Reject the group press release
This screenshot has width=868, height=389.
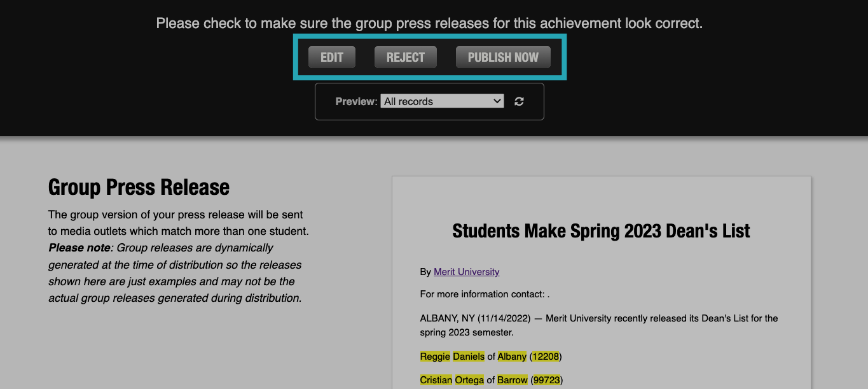(405, 57)
